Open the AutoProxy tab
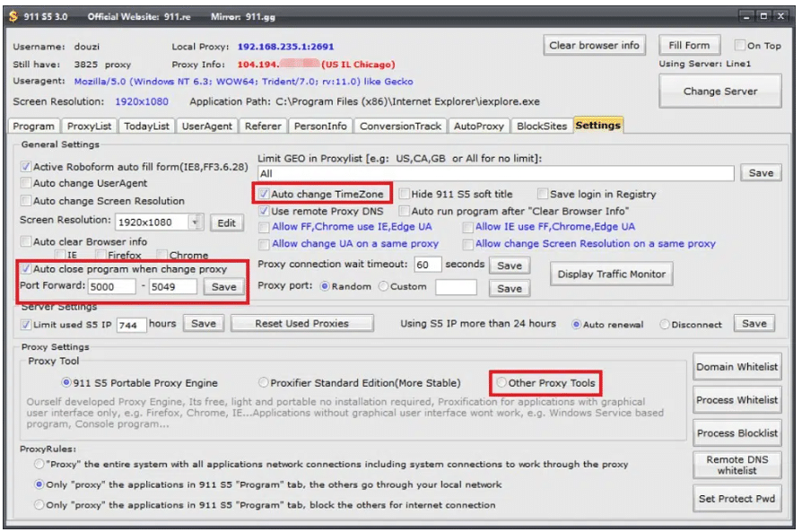 pos(479,126)
